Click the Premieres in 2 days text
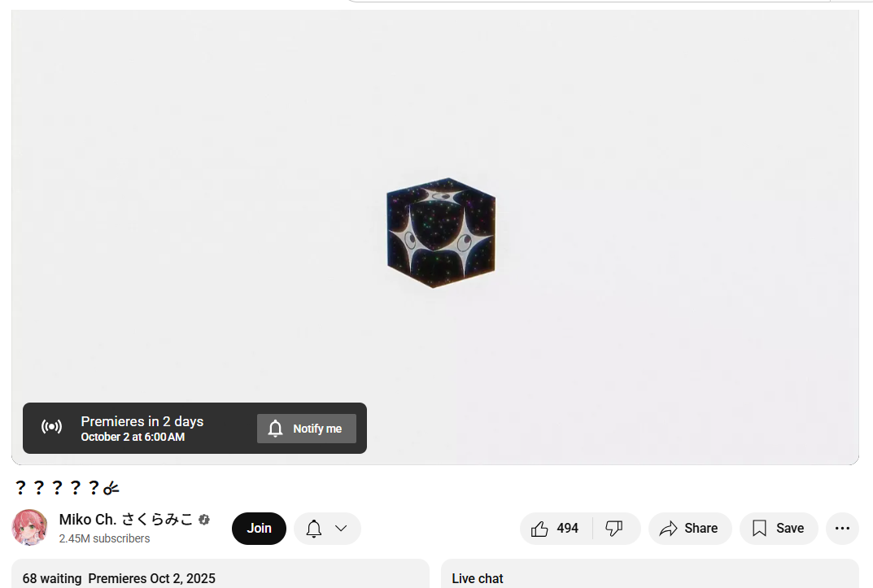 click(x=142, y=421)
